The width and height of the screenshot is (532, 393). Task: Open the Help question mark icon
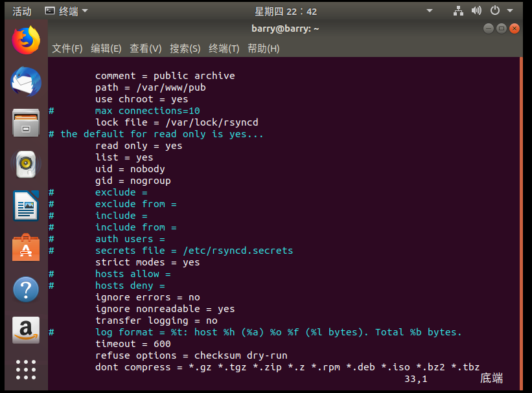pos(26,289)
